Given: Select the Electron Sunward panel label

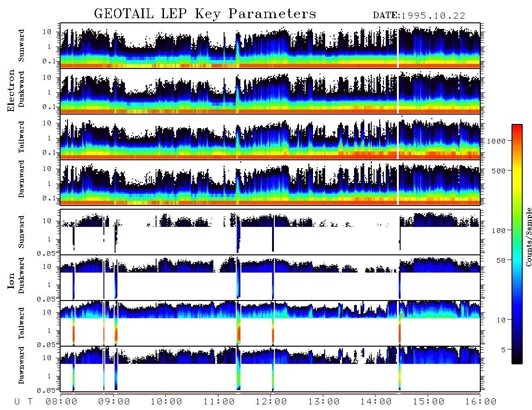Looking at the screenshot, I should click(21, 46).
